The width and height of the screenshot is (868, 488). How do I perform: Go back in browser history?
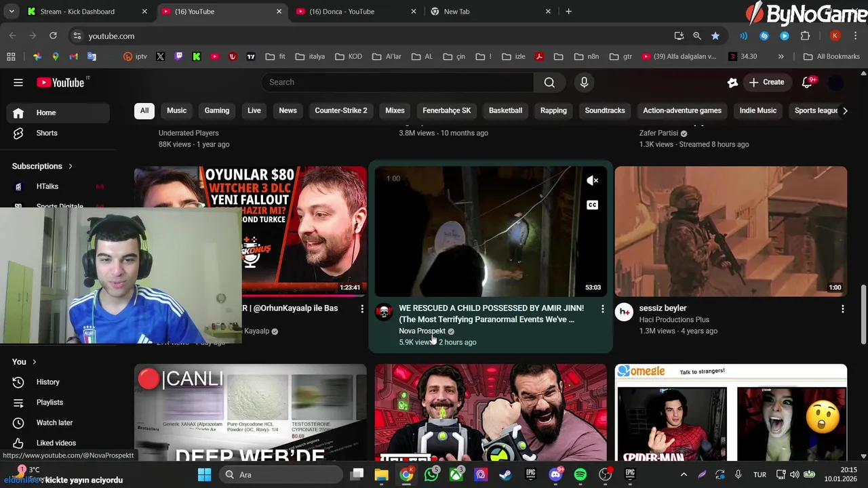click(x=12, y=36)
